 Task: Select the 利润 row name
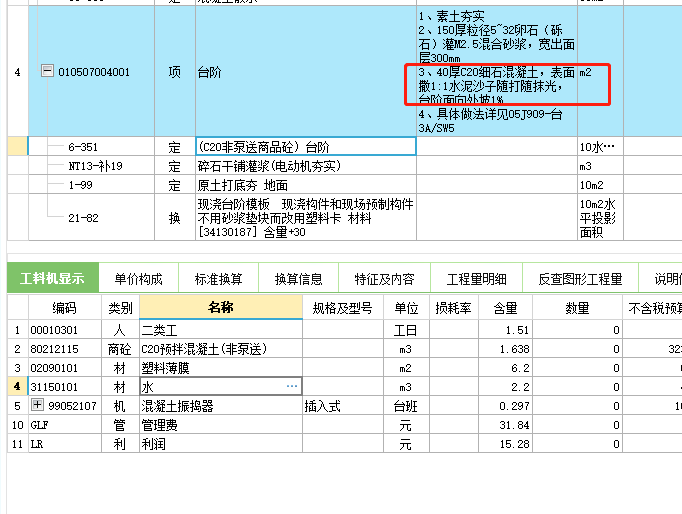[221, 444]
